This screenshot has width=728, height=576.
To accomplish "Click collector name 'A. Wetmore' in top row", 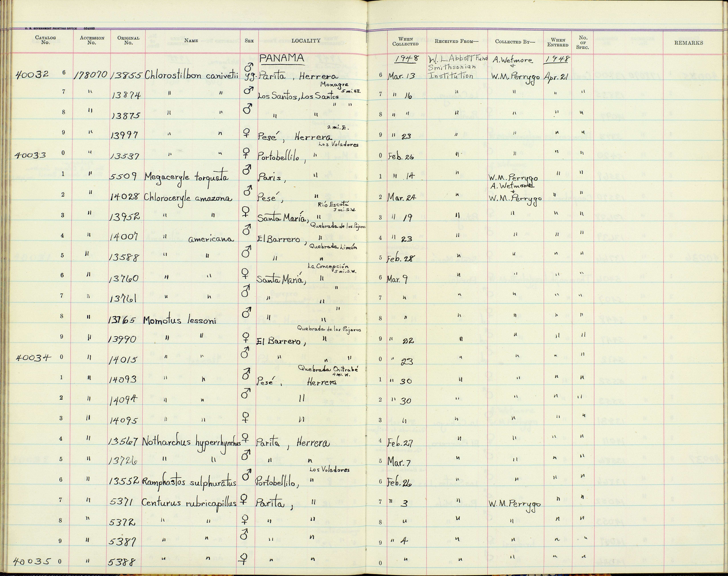I will [513, 60].
